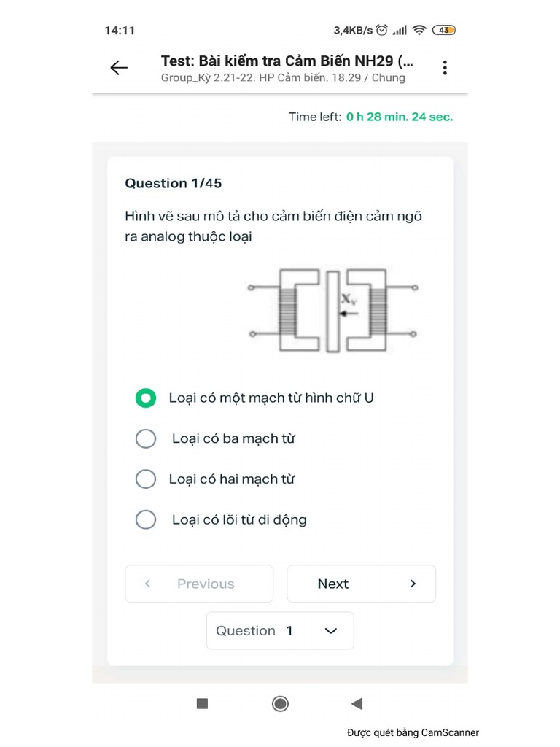
Task: Tap the Wi-Fi status icon
Action: point(419,30)
